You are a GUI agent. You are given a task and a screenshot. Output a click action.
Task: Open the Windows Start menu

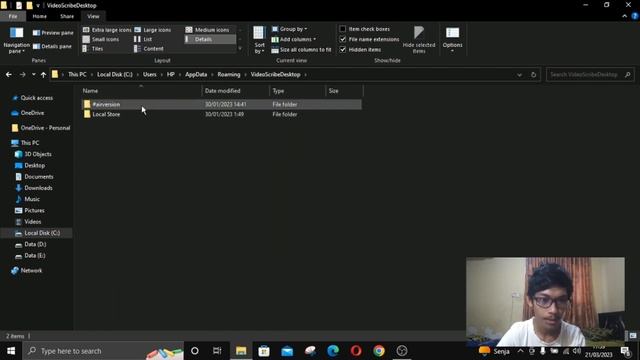(11, 351)
